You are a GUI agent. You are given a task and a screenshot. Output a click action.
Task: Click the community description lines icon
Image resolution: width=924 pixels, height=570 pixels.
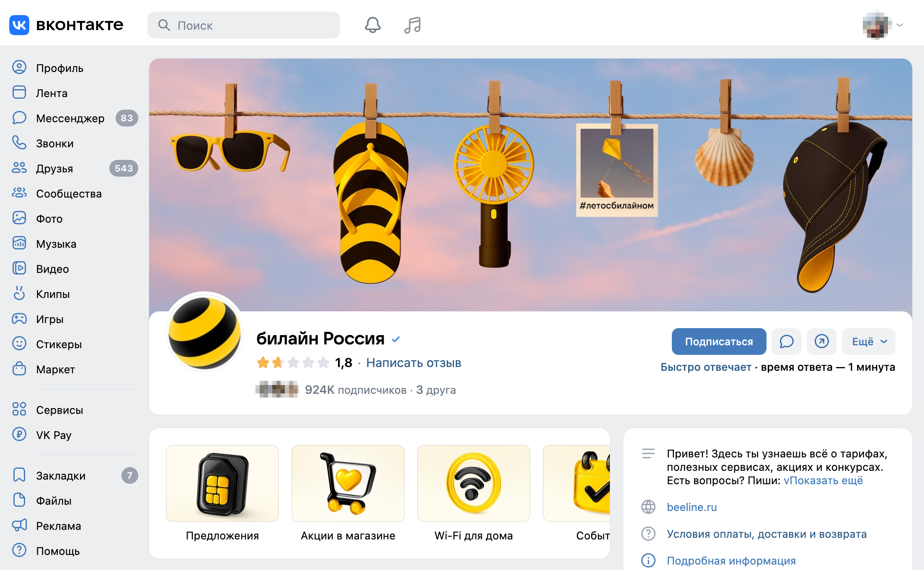pyautogui.click(x=648, y=454)
